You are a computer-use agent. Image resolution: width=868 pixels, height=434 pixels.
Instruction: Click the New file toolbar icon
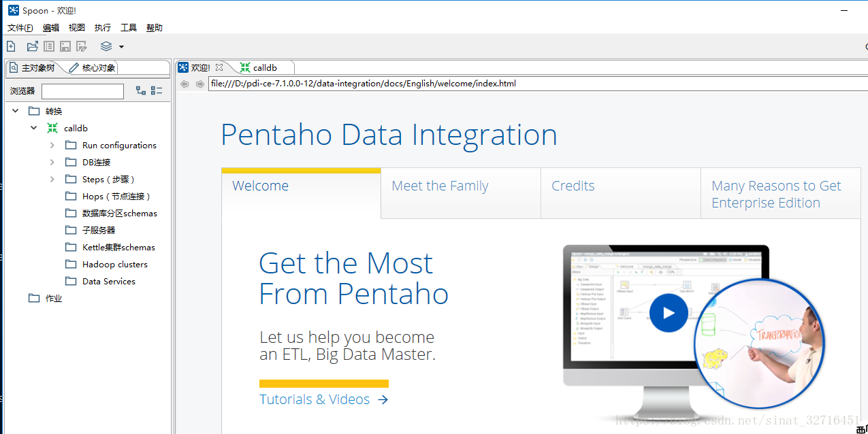11,46
